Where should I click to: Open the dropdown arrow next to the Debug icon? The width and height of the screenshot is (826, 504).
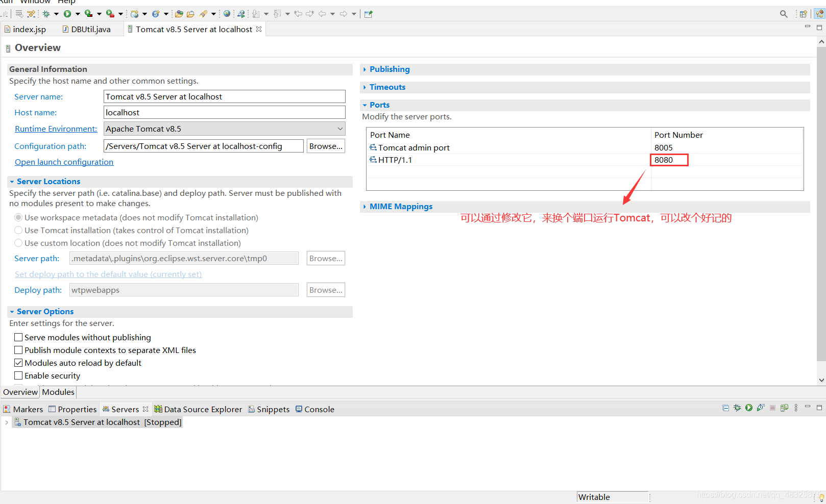56,14
